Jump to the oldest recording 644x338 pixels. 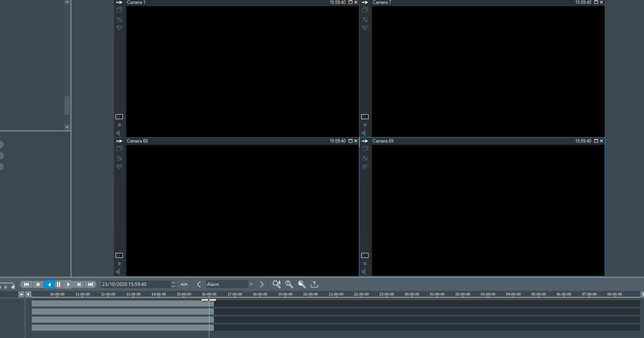tap(26, 284)
